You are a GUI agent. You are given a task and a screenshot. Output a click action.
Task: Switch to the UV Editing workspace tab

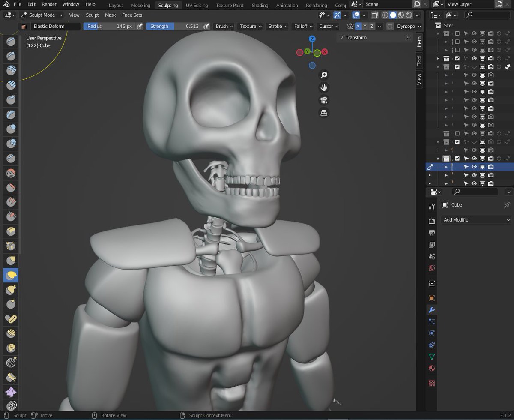(197, 5)
